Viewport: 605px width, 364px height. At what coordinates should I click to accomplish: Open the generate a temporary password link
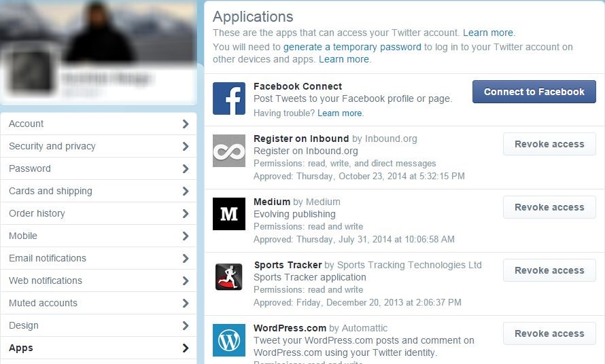pyautogui.click(x=352, y=47)
